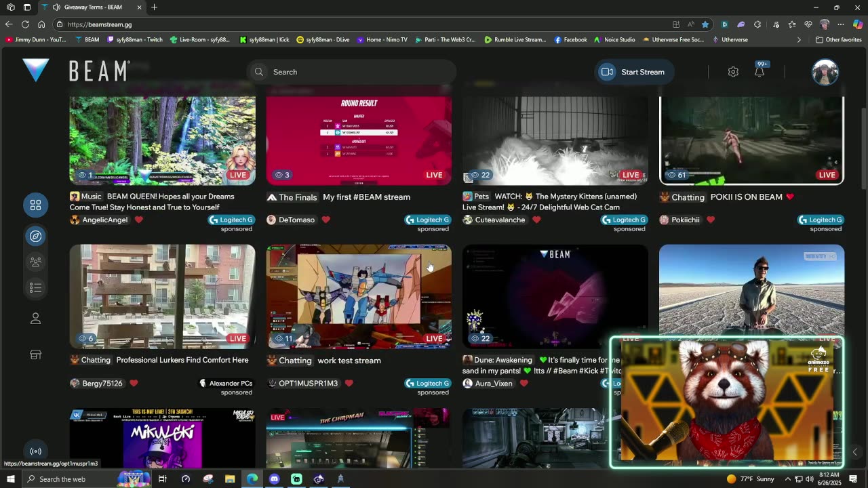Show more bookmarks with the overflow chevron

[799, 40]
